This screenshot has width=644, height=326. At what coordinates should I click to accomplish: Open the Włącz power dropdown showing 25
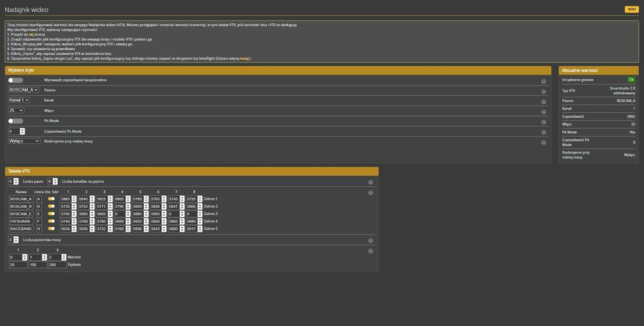tap(16, 110)
